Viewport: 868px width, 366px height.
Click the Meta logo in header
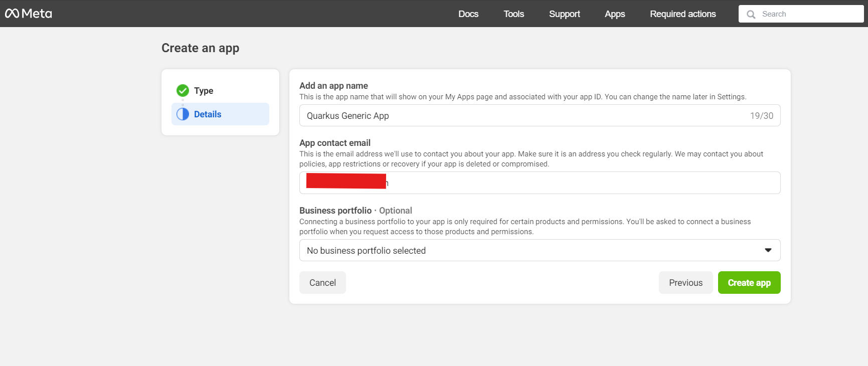29,14
